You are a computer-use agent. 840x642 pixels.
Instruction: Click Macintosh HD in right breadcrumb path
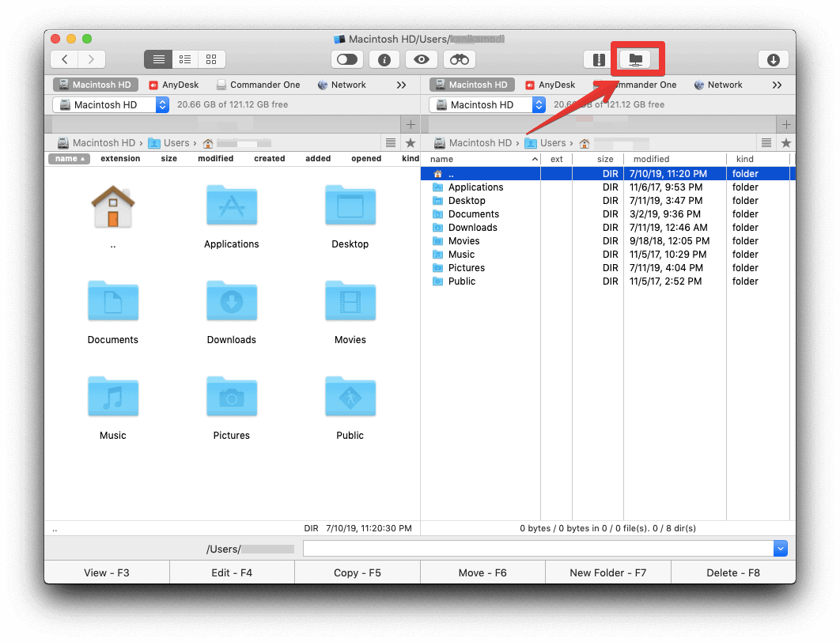tap(474, 143)
